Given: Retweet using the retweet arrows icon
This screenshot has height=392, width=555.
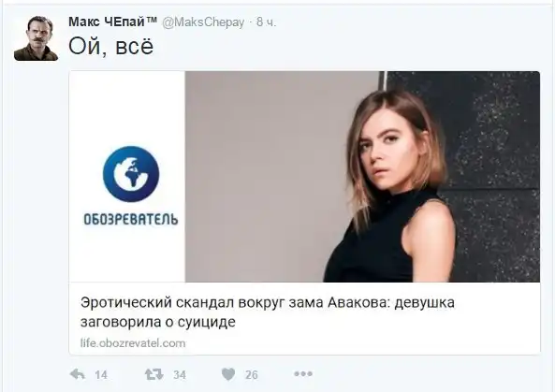Looking at the screenshot, I should (x=154, y=374).
